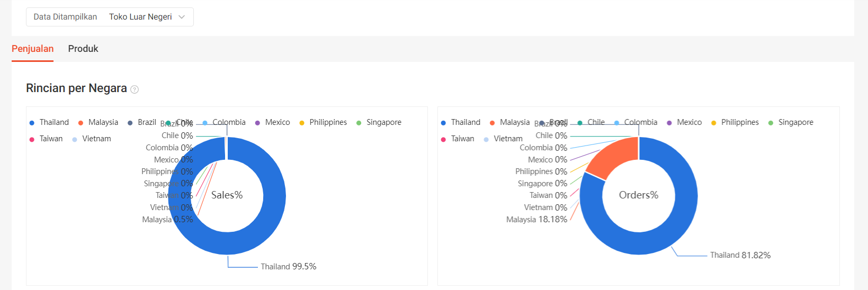868x290 pixels.
Task: Toggle Colombia in the Sales chart legend
Action: (x=224, y=122)
